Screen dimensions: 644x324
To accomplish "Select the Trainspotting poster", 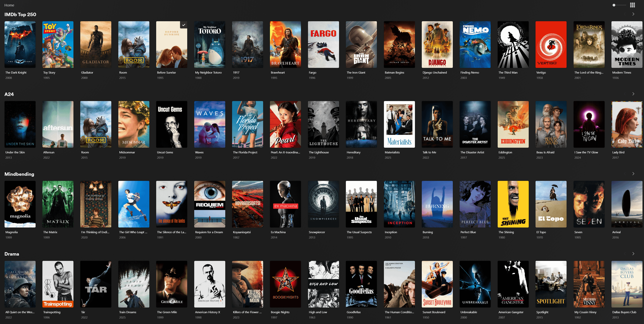I will [x=58, y=284].
